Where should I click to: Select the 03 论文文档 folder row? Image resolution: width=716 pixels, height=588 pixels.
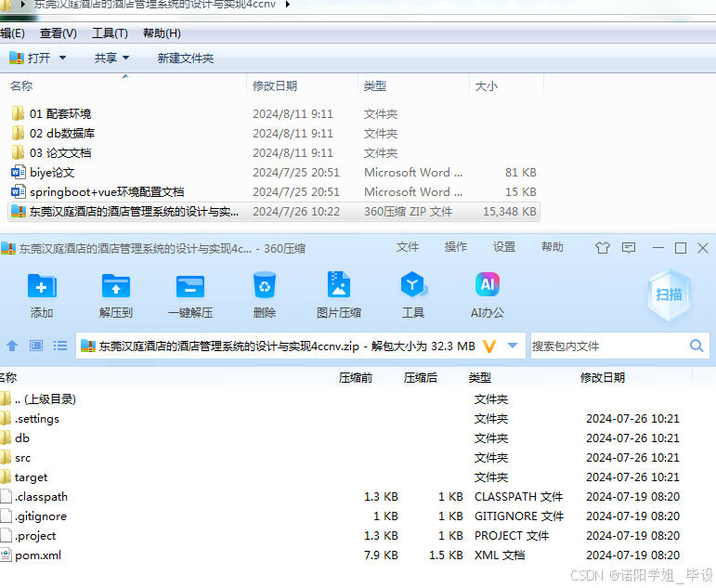[274, 152]
